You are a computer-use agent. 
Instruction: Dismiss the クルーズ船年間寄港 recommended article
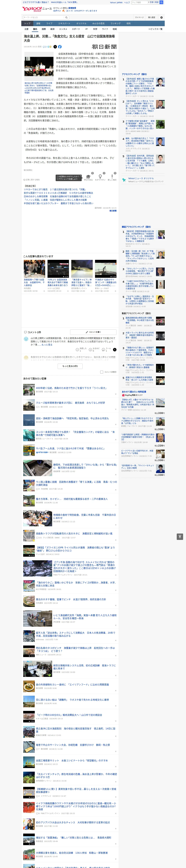click(116, 409)
